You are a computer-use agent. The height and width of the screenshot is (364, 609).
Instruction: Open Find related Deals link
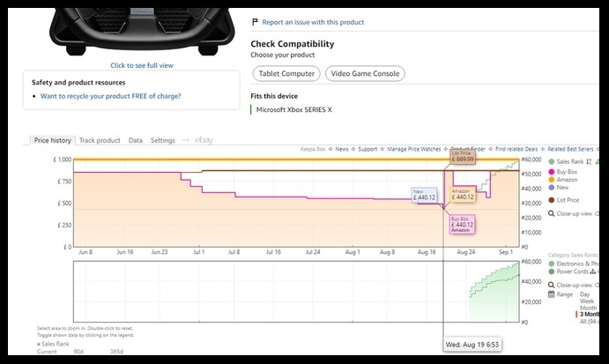pyautogui.click(x=516, y=149)
